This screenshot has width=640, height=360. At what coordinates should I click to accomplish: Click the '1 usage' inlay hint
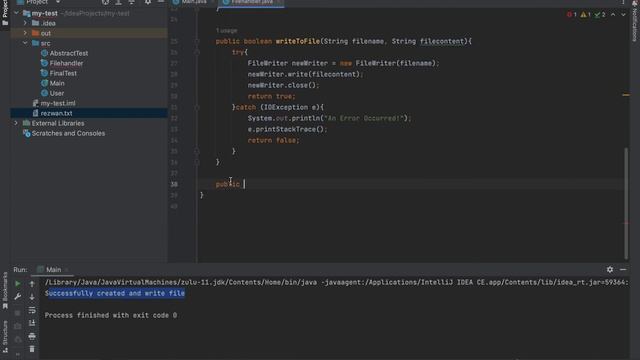(x=227, y=31)
